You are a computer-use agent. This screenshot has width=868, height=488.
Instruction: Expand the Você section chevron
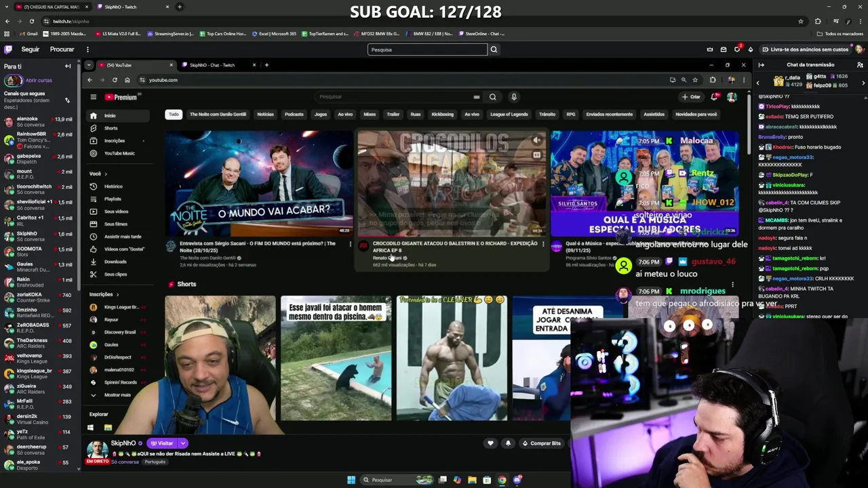pyautogui.click(x=106, y=174)
